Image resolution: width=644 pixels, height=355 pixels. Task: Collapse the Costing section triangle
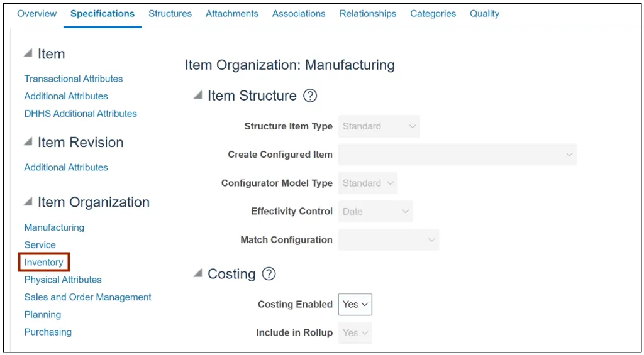point(198,273)
